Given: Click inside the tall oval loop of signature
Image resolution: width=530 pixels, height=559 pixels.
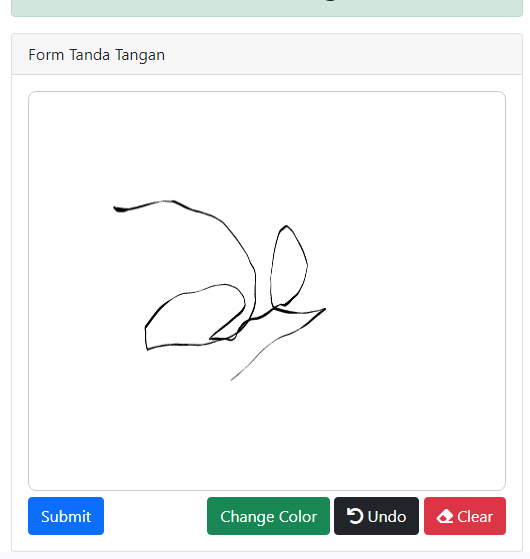Looking at the screenshot, I should pyautogui.click(x=289, y=266).
